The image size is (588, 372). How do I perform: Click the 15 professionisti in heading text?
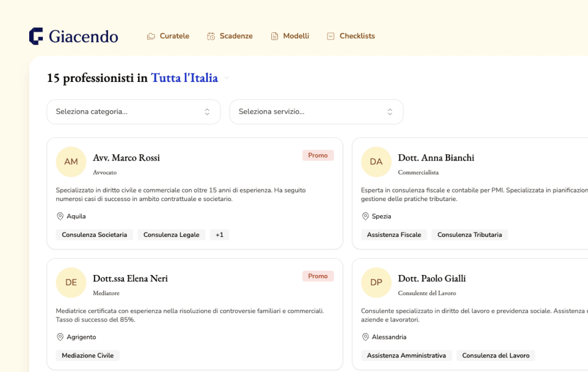(97, 78)
